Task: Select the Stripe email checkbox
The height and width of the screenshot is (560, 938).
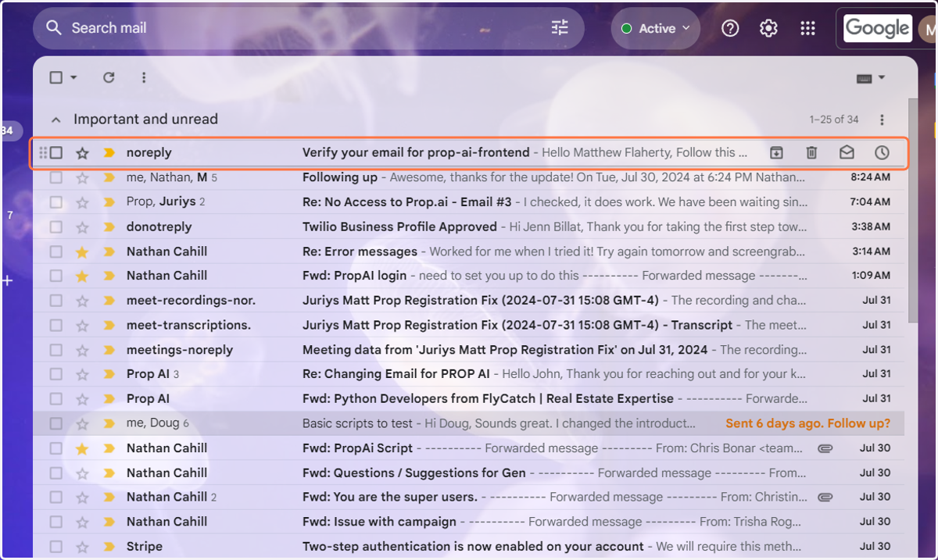Action: point(56,547)
